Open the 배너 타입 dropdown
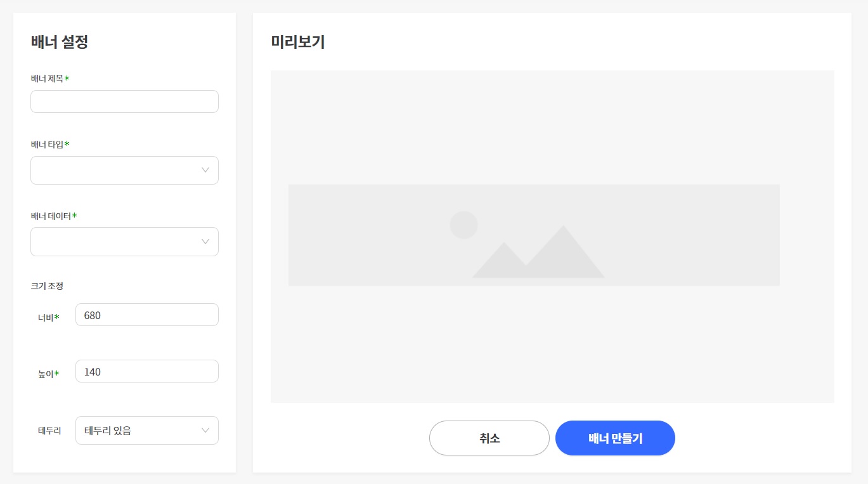The height and width of the screenshot is (484, 868). coord(124,170)
